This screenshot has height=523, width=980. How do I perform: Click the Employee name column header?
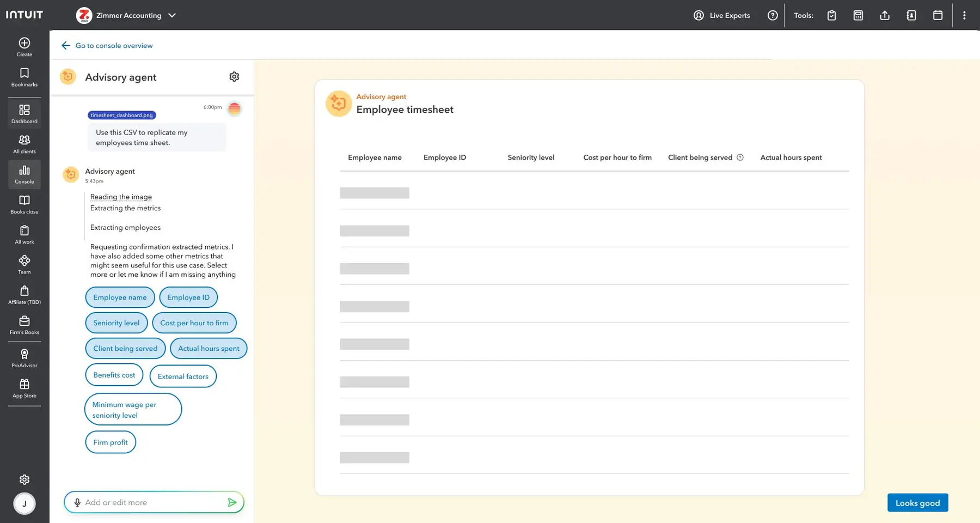point(375,157)
